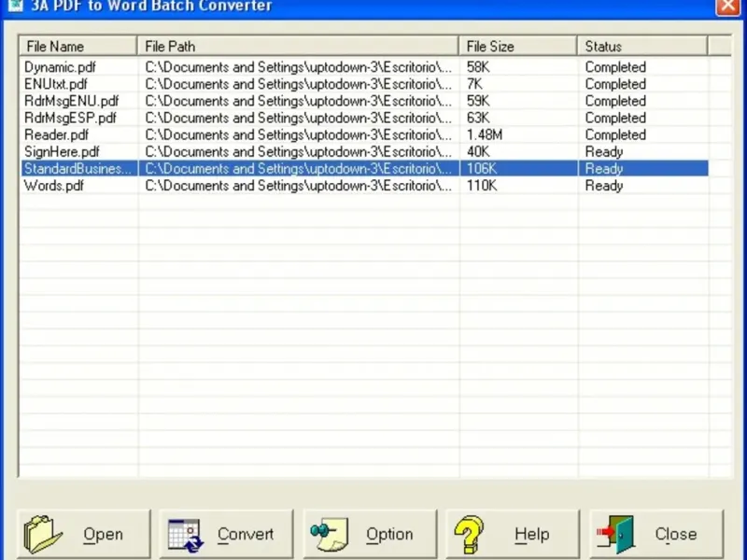Click the calendar convert icon
The height and width of the screenshot is (560, 747).
185,535
